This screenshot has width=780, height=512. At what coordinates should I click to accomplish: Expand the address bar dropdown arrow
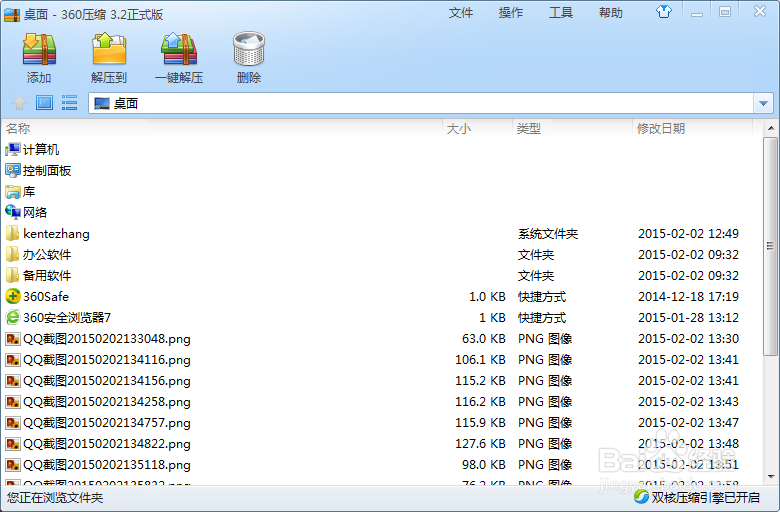click(763, 103)
